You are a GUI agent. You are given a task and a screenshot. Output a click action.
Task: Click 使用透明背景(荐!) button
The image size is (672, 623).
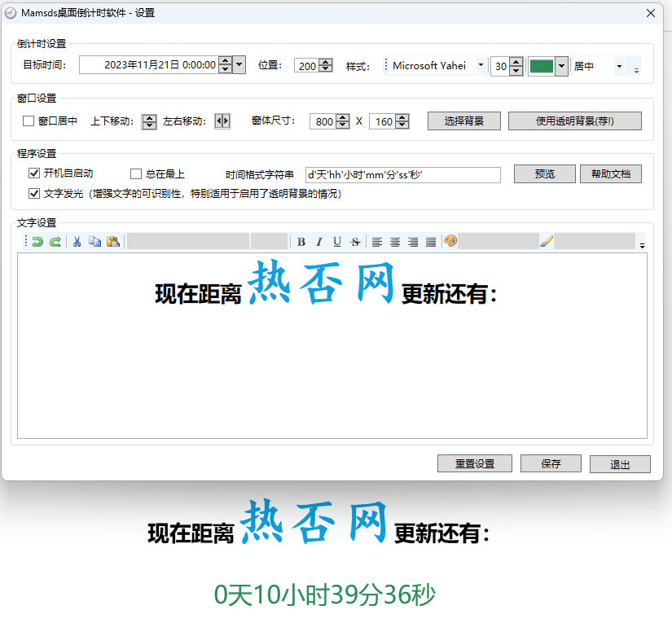coord(575,121)
